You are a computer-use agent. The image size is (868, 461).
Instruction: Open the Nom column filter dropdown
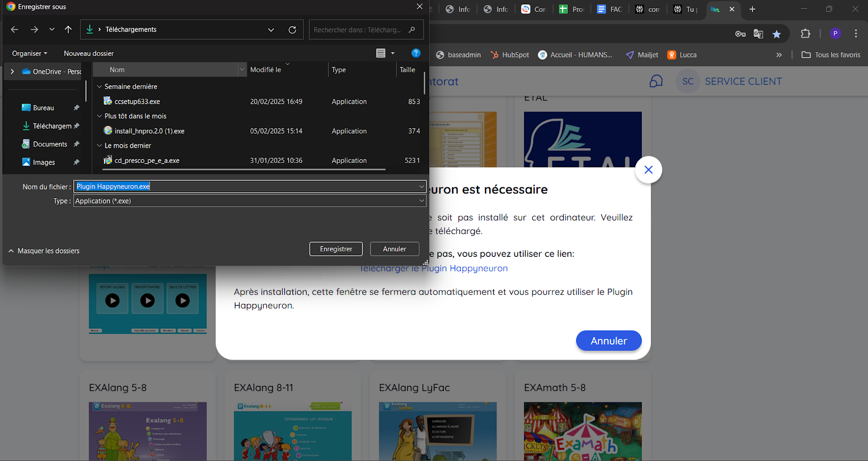242,70
